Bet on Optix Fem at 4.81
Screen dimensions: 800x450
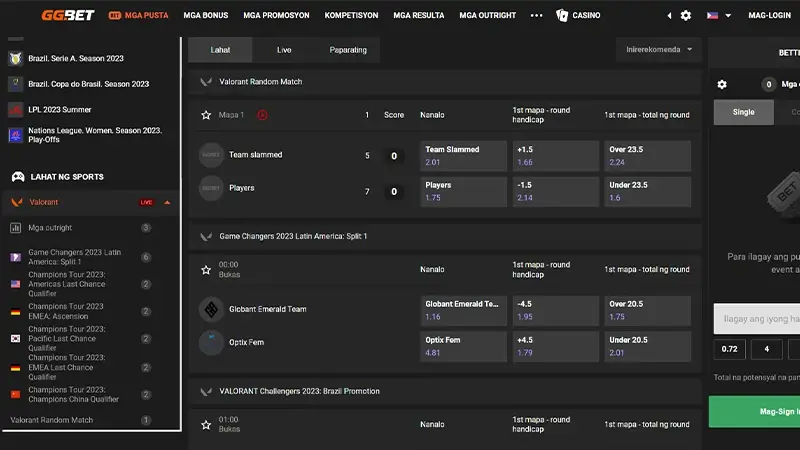pos(463,346)
